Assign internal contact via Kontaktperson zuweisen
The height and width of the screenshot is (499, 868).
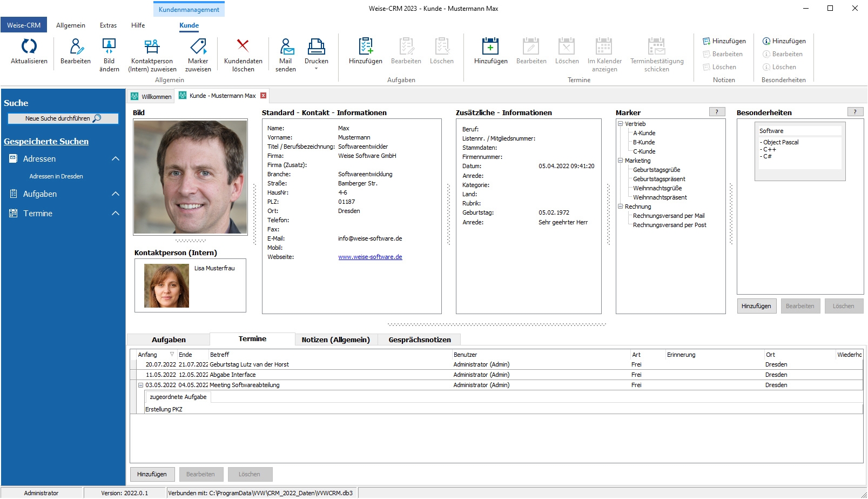pyautogui.click(x=152, y=47)
